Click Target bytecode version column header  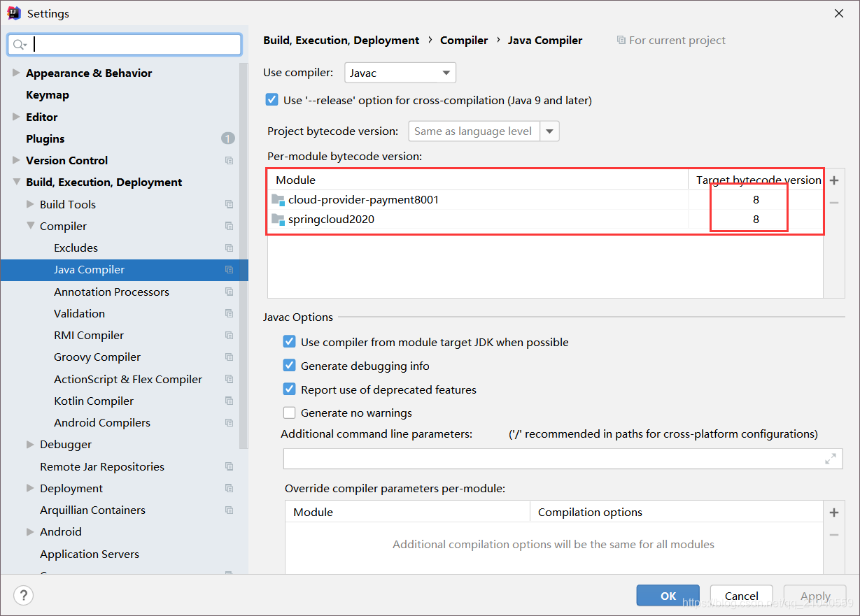(758, 180)
